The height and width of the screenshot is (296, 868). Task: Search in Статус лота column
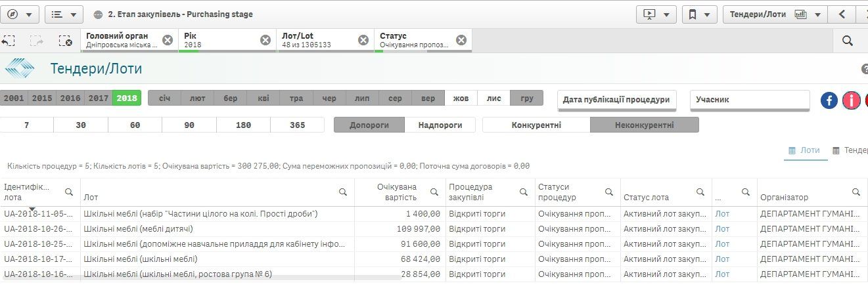click(x=700, y=192)
